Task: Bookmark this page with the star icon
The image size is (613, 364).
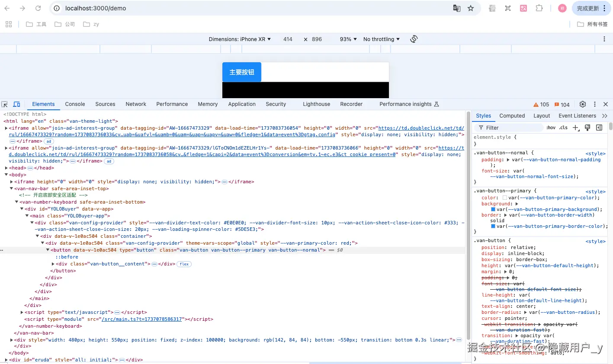Action: 471,8
